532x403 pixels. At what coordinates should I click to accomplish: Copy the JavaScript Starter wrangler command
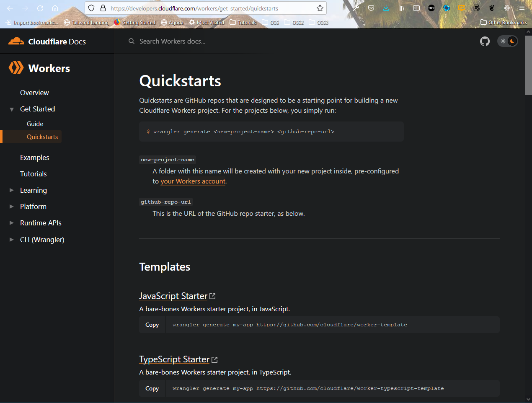pos(152,325)
